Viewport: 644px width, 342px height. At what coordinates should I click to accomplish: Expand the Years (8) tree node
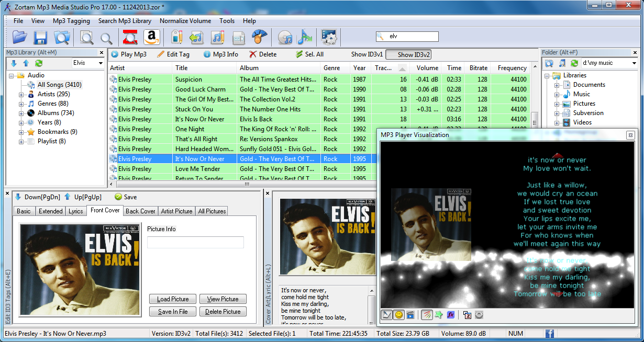21,122
